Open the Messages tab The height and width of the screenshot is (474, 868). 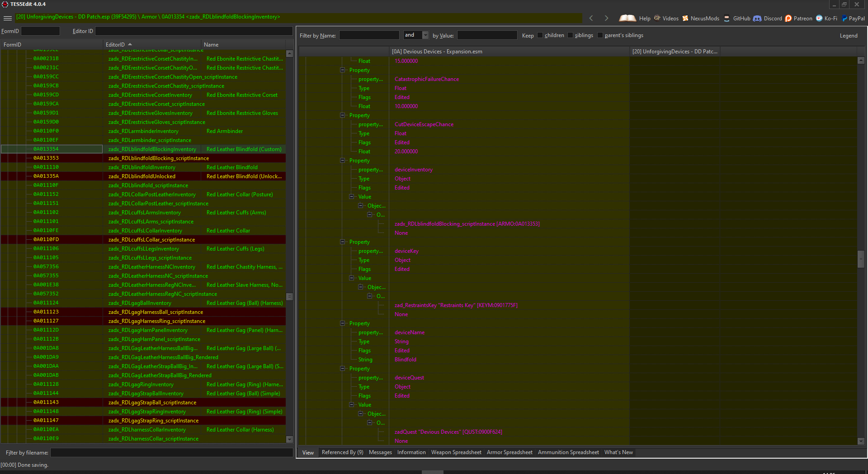[380, 452]
